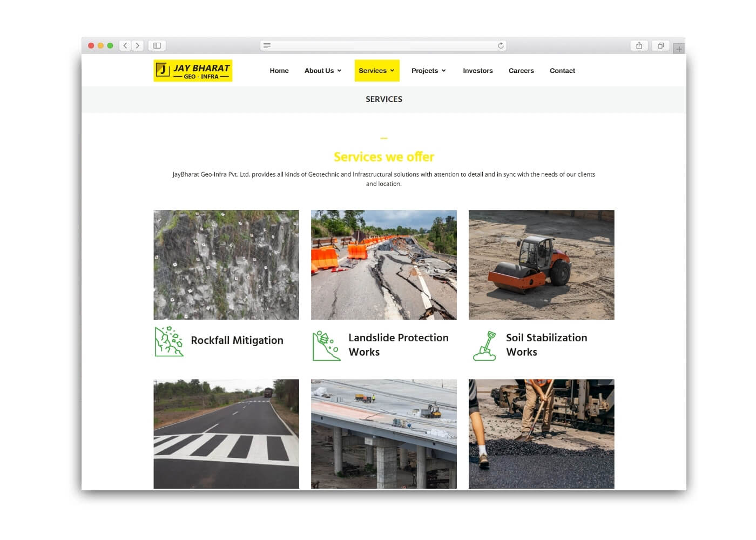Screen dimensions: 756x540
Task: Click the browser back arrow
Action: (x=125, y=46)
